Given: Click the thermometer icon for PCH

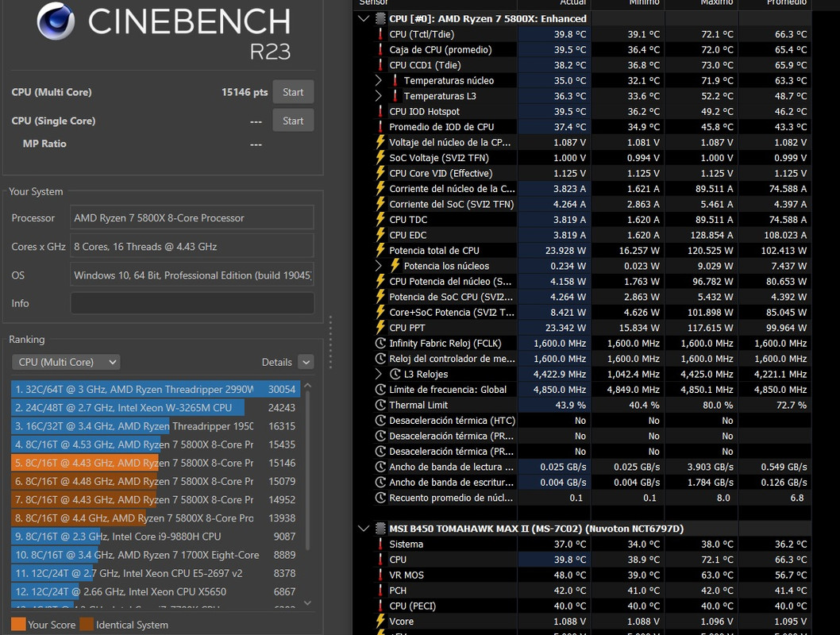Looking at the screenshot, I should 380,591.
